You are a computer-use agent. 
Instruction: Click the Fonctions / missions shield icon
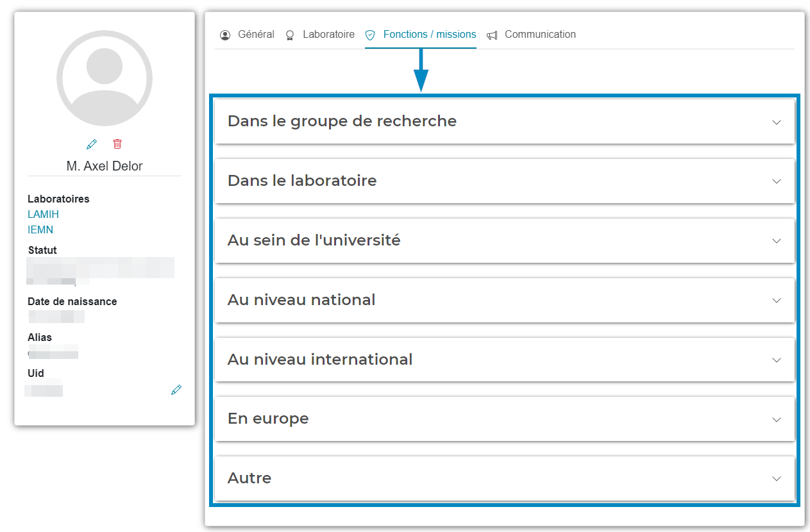click(370, 35)
